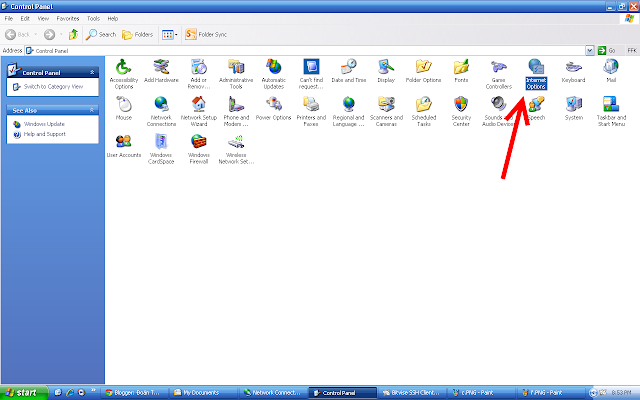Toggle the Folders pane button
The width and height of the screenshot is (640, 400).
point(138,35)
